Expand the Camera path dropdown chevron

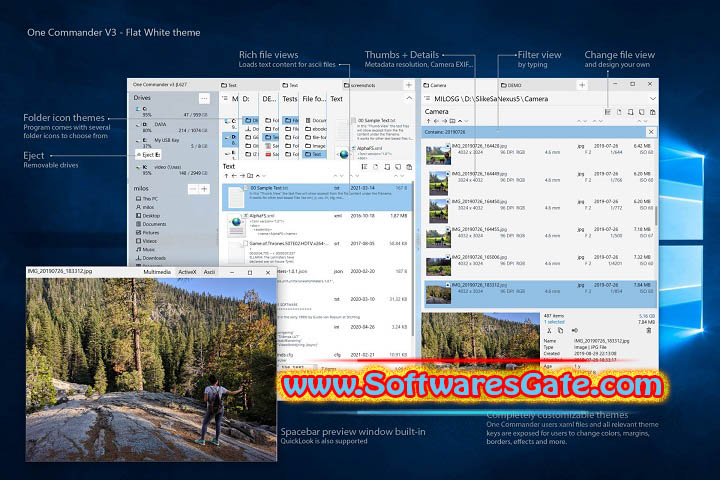652,99
